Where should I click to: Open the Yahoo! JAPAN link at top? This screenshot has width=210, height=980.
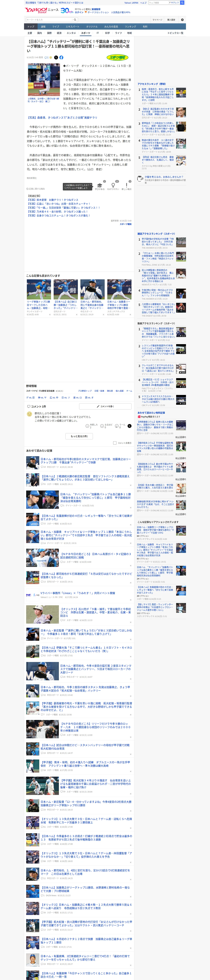tap(131, 3)
